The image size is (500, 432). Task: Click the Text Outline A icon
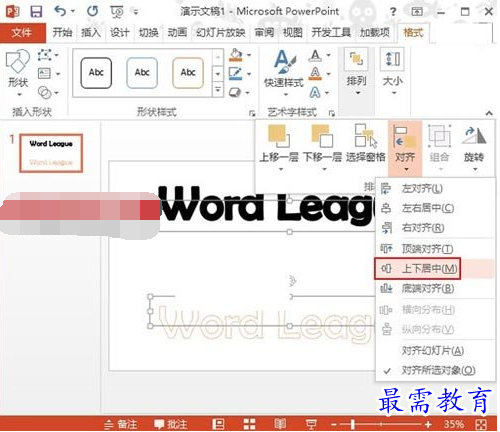[x=315, y=74]
